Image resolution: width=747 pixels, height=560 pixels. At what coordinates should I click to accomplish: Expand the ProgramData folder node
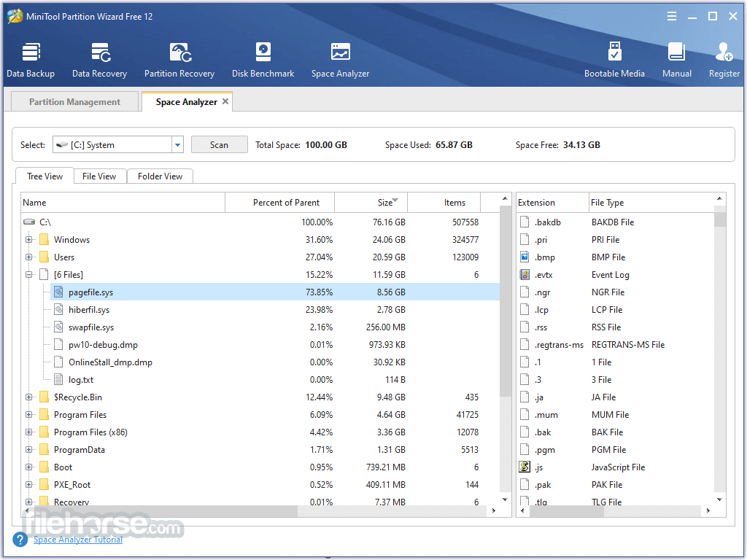[x=28, y=449]
